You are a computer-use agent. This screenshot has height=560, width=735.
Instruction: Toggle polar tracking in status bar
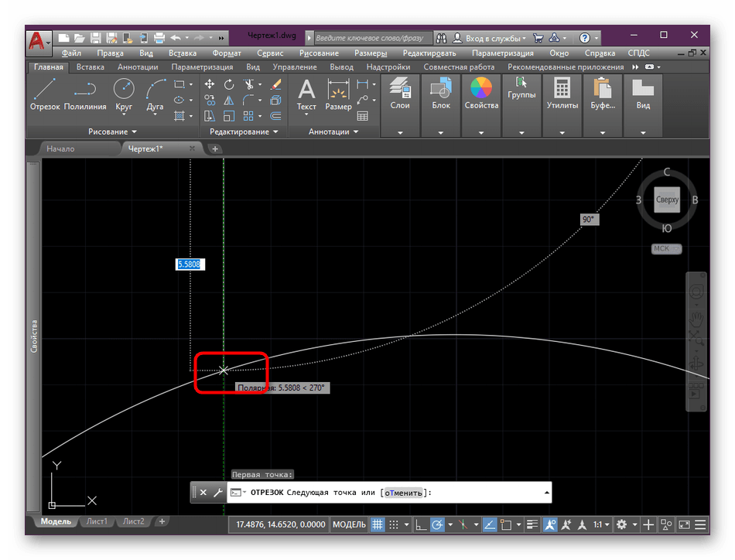coord(437,524)
